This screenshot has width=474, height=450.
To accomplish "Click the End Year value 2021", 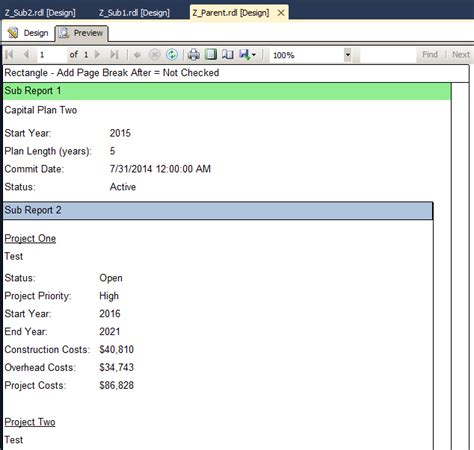I will pyautogui.click(x=110, y=332).
